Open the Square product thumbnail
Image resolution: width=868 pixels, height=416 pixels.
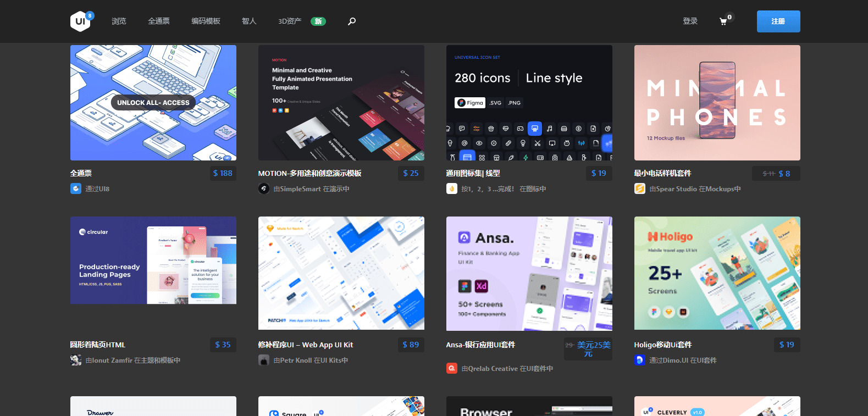pos(341,406)
